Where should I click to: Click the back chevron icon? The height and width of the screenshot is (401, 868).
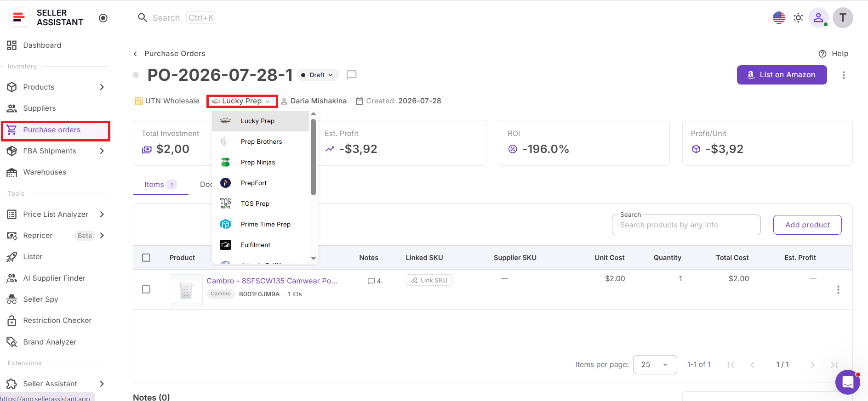135,54
